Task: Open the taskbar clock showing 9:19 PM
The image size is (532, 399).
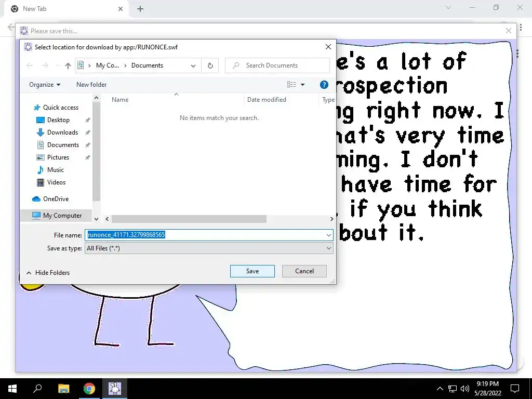Action: (x=487, y=389)
